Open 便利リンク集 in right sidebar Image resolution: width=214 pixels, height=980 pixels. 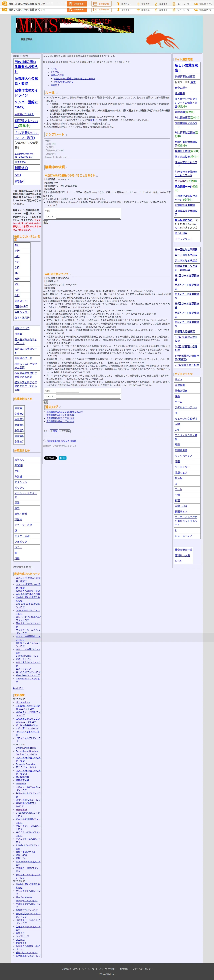[x=182, y=555]
